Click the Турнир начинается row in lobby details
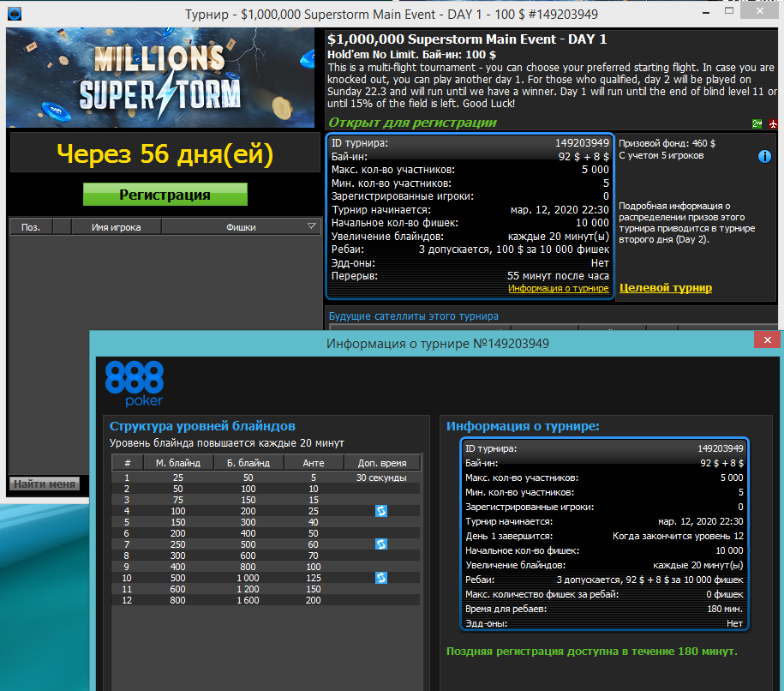 point(470,210)
